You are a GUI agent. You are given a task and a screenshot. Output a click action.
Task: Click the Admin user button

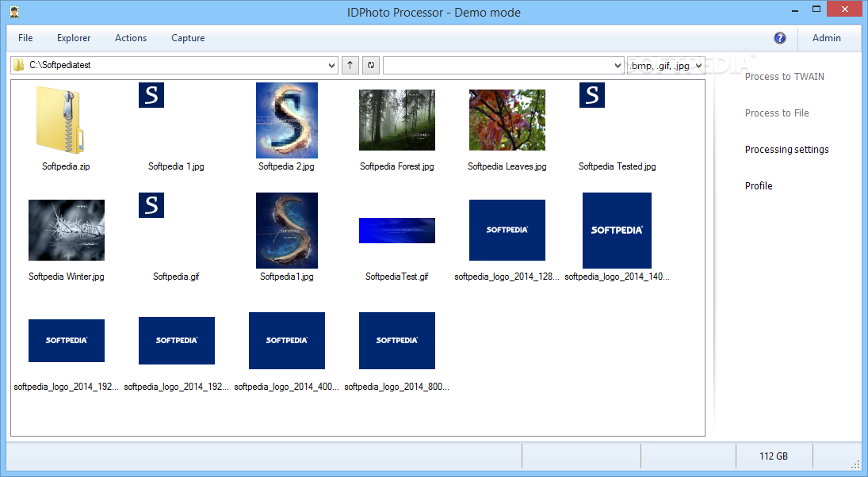pyautogui.click(x=826, y=37)
